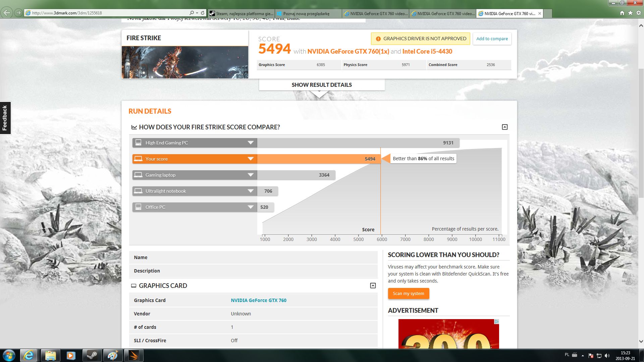Open the browser Home icon
This screenshot has width=644, height=362.
pos(622,13)
